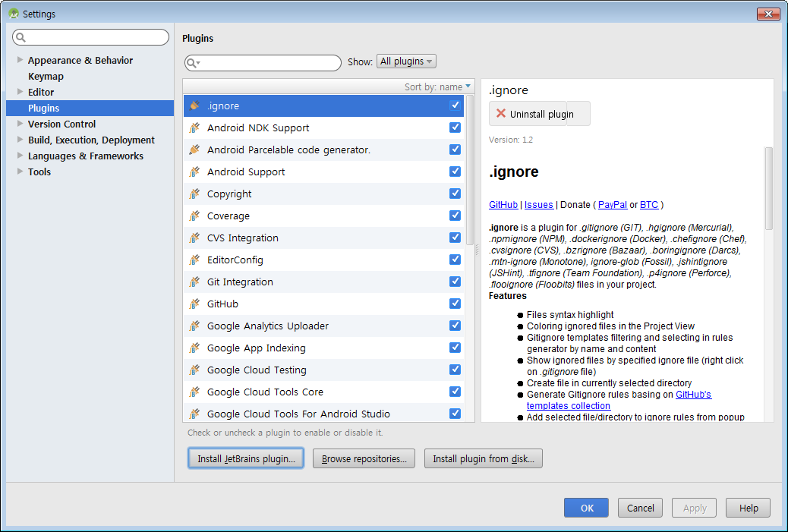
Task: Click the plugin search magnifier icon
Action: pyautogui.click(x=193, y=63)
